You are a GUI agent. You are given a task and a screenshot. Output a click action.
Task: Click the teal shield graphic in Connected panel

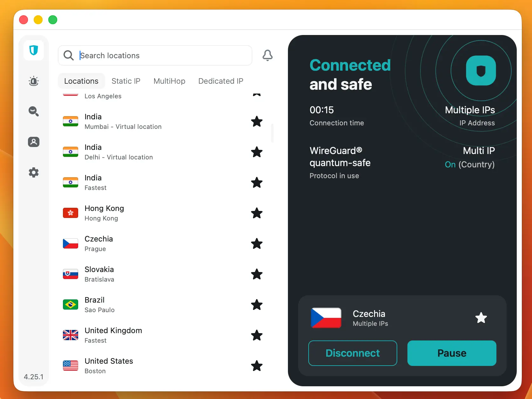[481, 71]
